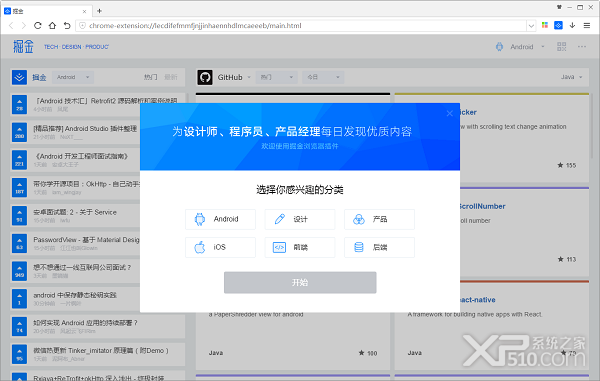Click the address bar URL field
This screenshot has height=381, width=600.
(x=300, y=26)
